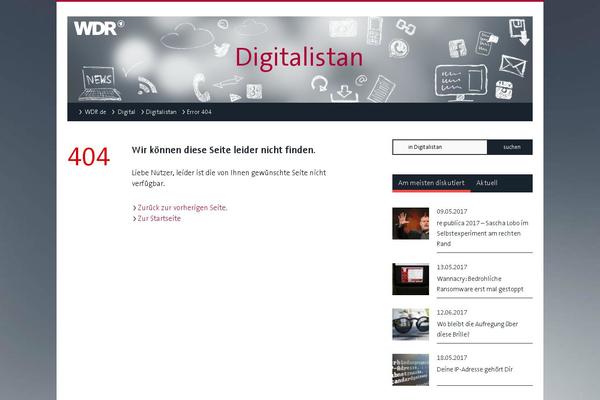Select the 'Am meisten diskutiert' tab
This screenshot has width=600, height=400.
(x=431, y=183)
